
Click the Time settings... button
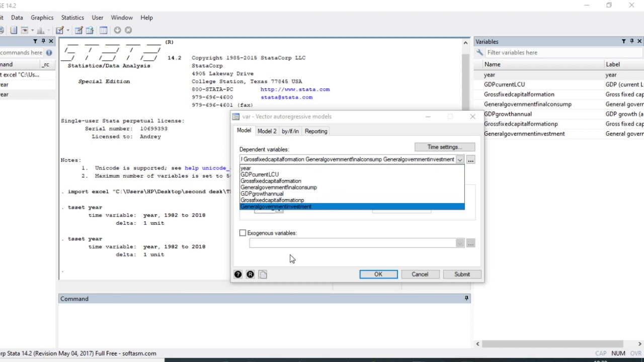coord(445,147)
